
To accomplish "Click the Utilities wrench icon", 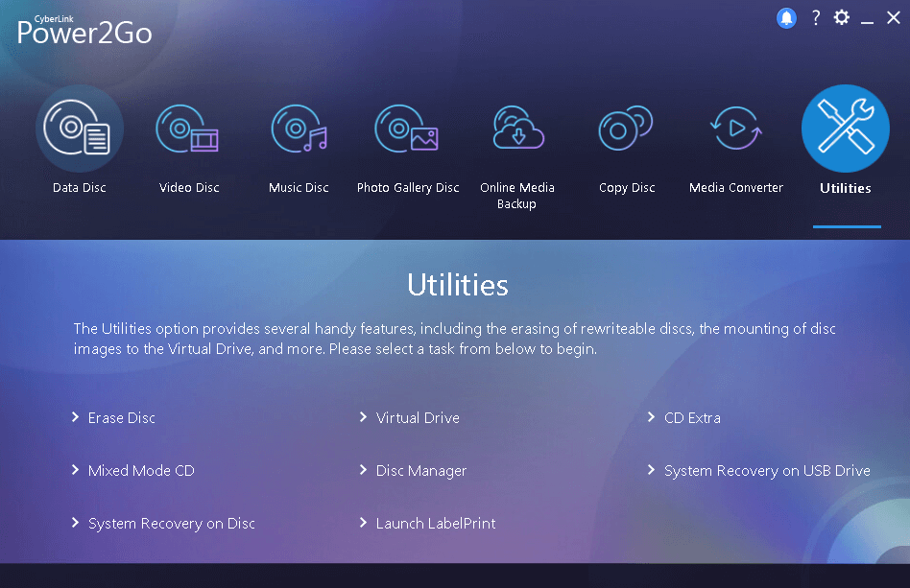I will coord(845,129).
